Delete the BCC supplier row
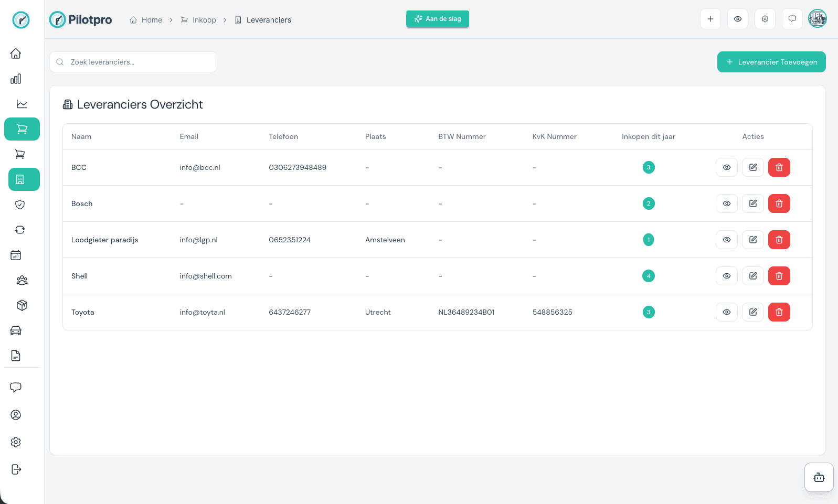Image resolution: width=838 pixels, height=504 pixels. pyautogui.click(x=779, y=167)
